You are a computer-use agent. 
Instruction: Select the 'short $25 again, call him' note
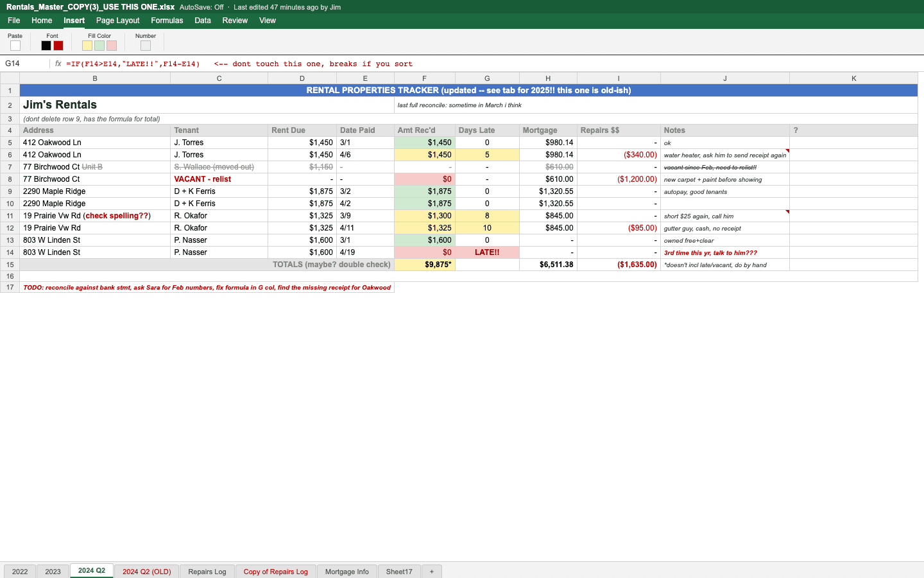[725, 216]
